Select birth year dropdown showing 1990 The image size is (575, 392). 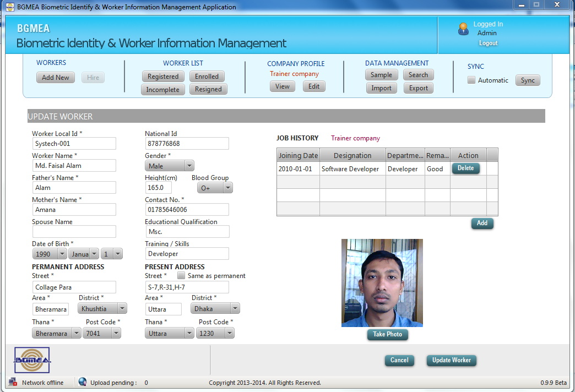tap(50, 254)
